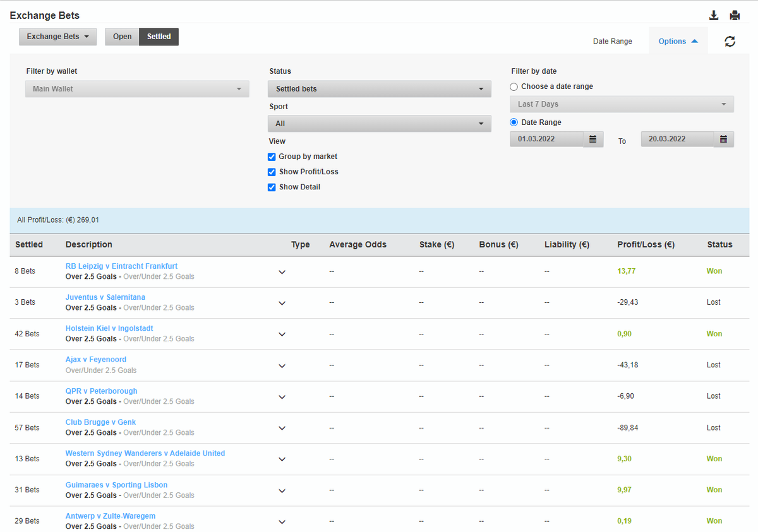Image resolution: width=758 pixels, height=532 pixels.
Task: Collapse the Options tab panel
Action: tap(678, 41)
